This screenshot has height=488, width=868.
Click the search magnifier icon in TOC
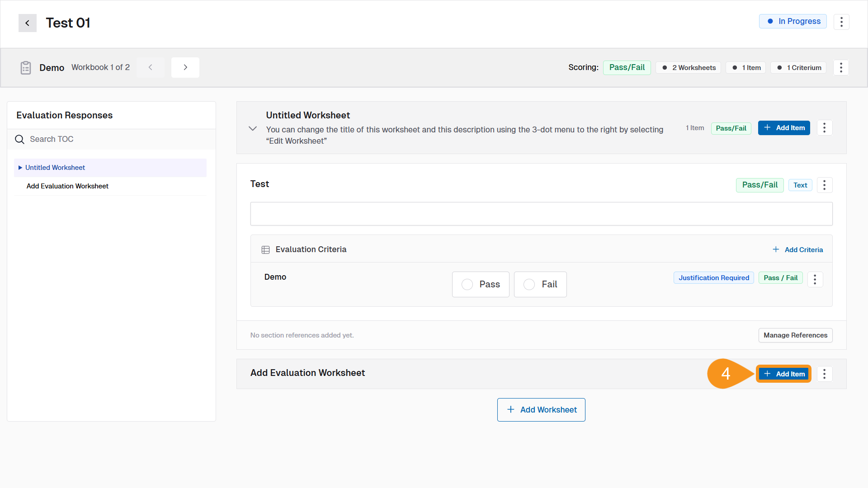[x=20, y=139]
